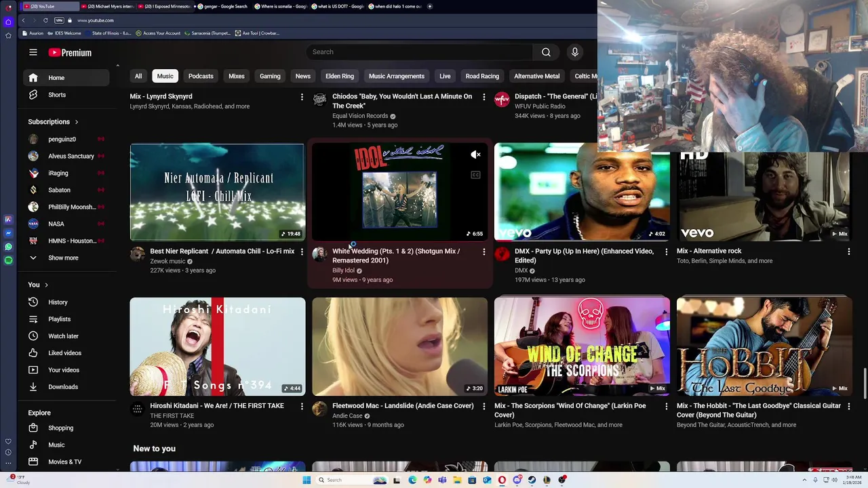Select the Alternative Metal filter chip
The width and height of the screenshot is (868, 488).
(x=536, y=77)
